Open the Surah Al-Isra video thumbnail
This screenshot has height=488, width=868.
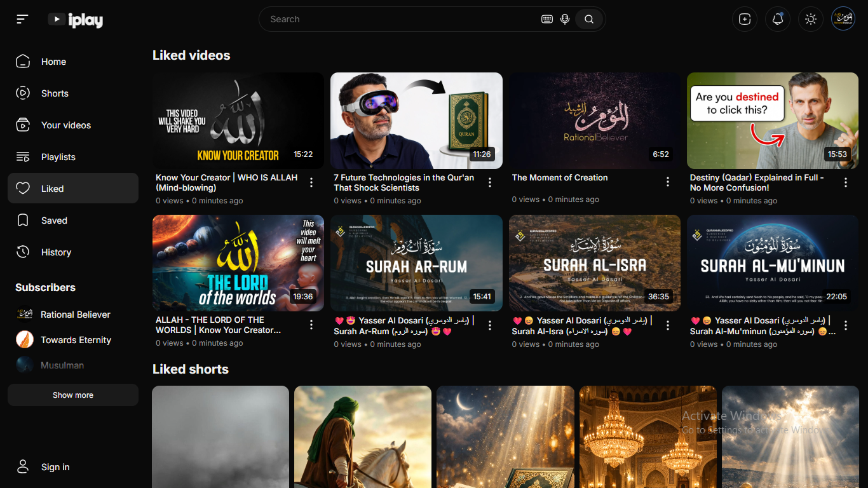click(x=595, y=263)
